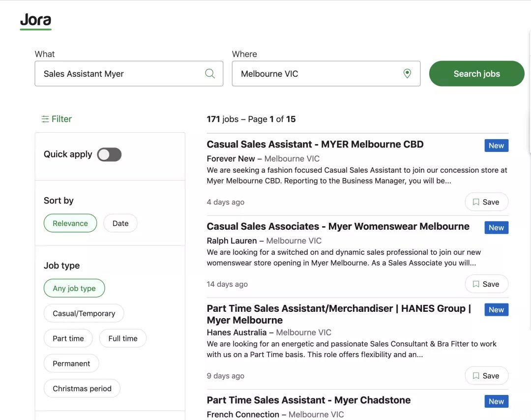Image resolution: width=531 pixels, height=420 pixels.
Task: Click the Search jobs button
Action: [476, 73]
